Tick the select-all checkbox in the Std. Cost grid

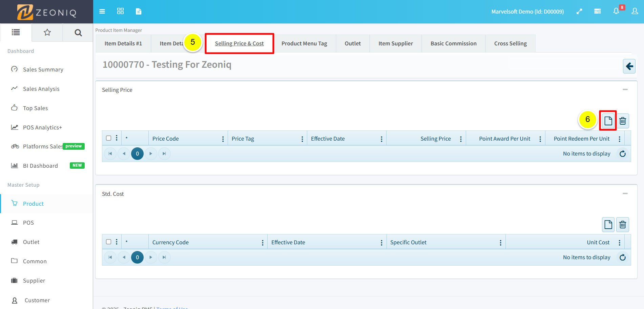point(108,242)
